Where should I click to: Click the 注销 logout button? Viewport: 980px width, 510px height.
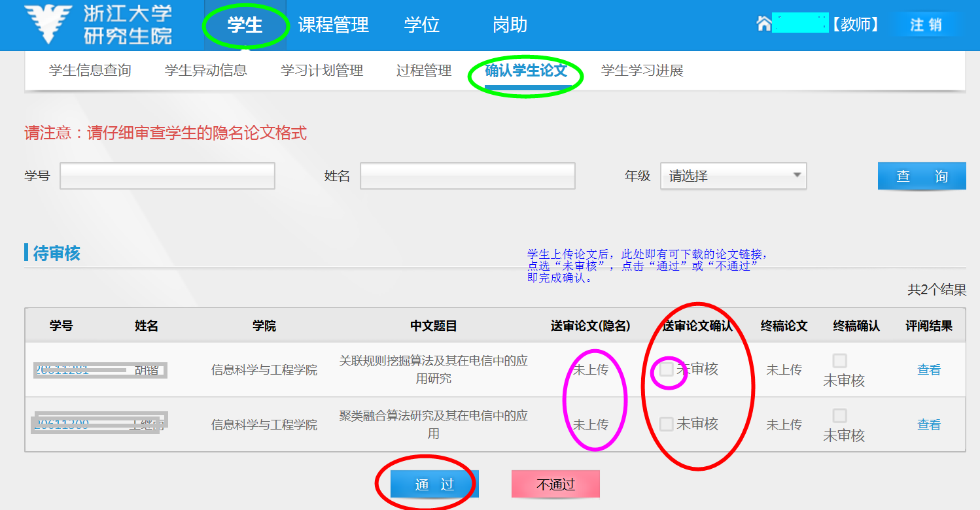(926, 25)
